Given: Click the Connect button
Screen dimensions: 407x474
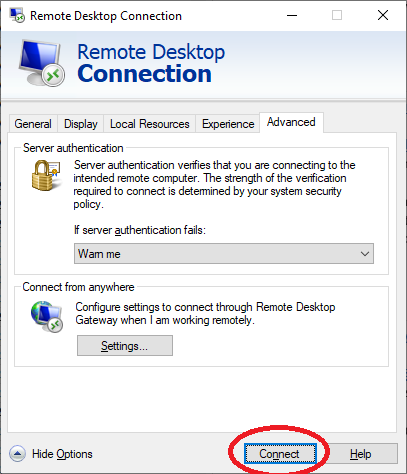Looking at the screenshot, I should point(280,454).
